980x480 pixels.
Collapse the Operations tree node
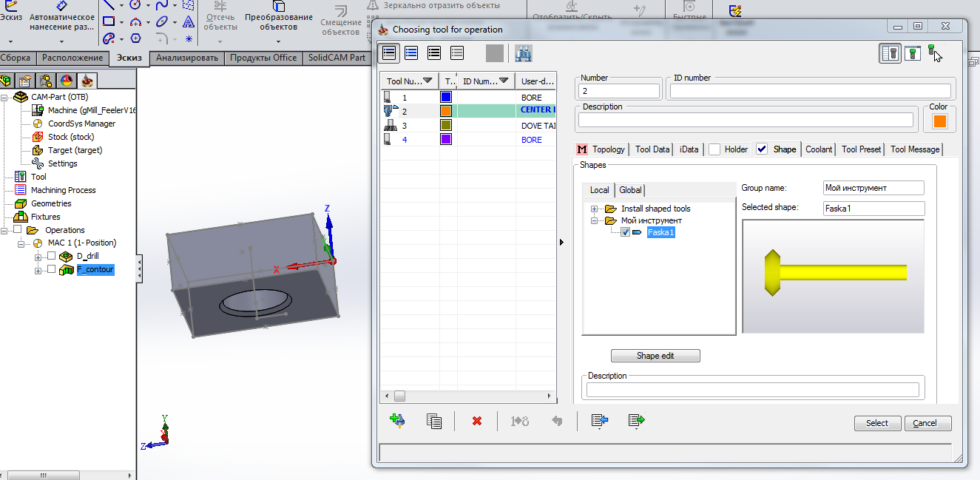(5, 230)
